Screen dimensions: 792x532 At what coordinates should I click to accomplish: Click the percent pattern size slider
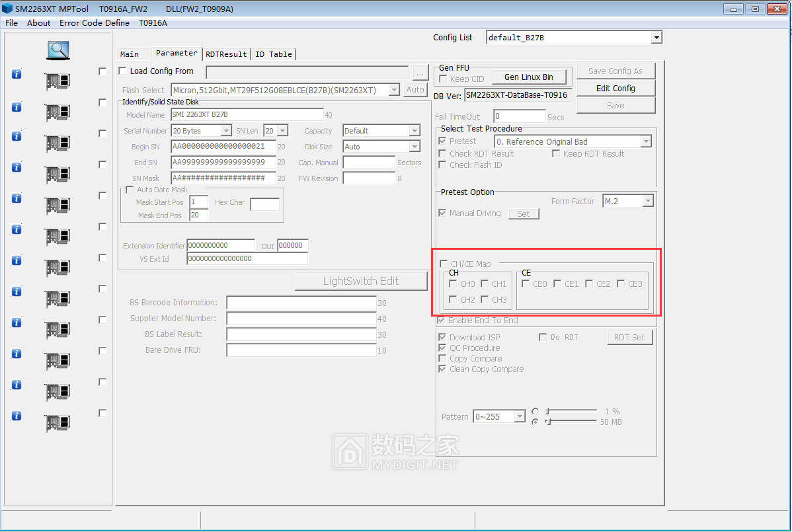tap(571, 411)
